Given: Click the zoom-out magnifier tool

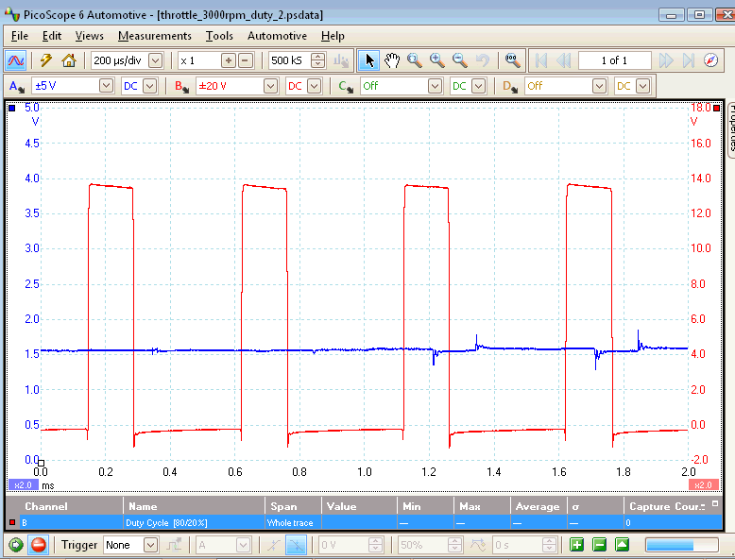Looking at the screenshot, I should tap(459, 60).
